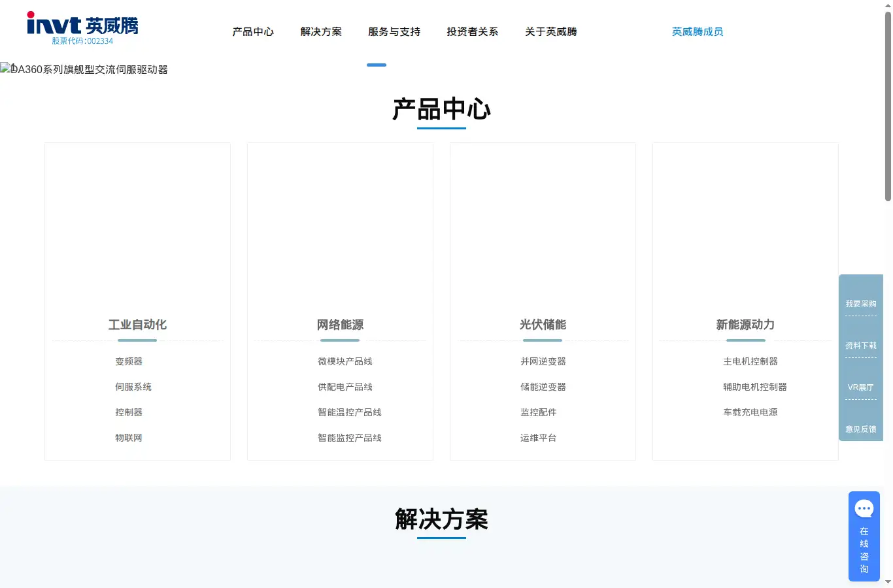This screenshot has height=588, width=893.
Task: Click the 解决方案 section title
Action: pos(442,519)
